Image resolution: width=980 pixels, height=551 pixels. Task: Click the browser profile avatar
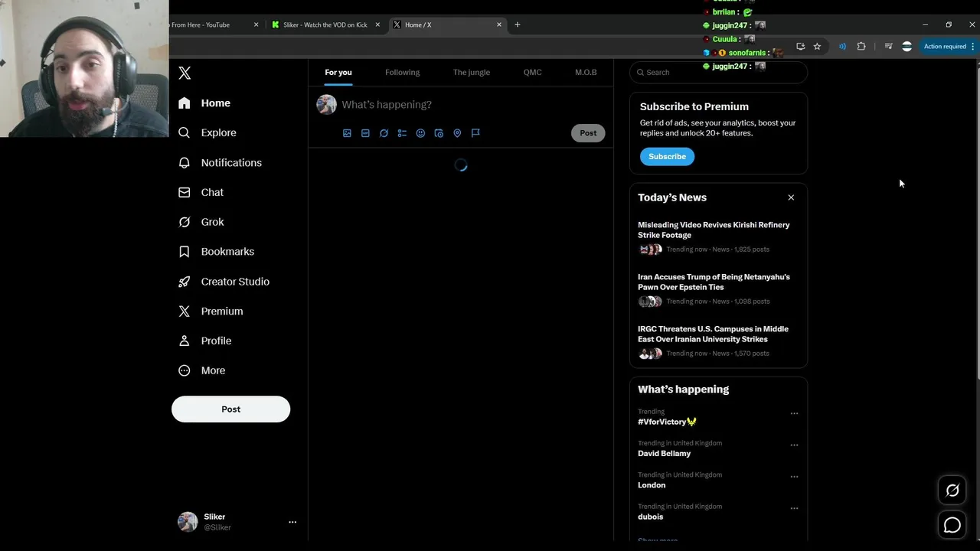906,46
